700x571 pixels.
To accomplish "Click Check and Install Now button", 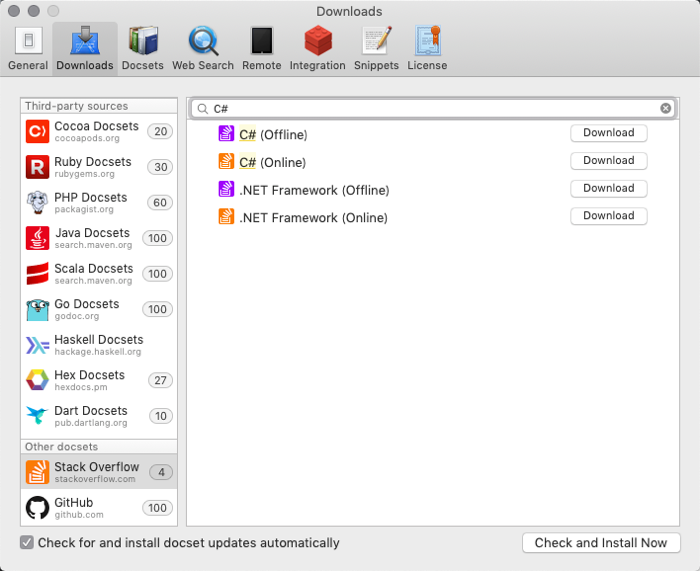I will (x=601, y=543).
